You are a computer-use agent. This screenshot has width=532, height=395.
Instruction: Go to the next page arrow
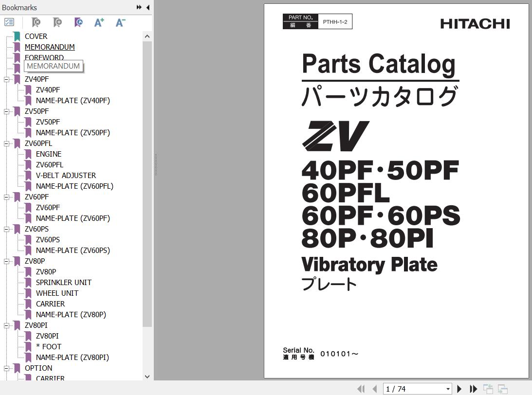(x=459, y=389)
